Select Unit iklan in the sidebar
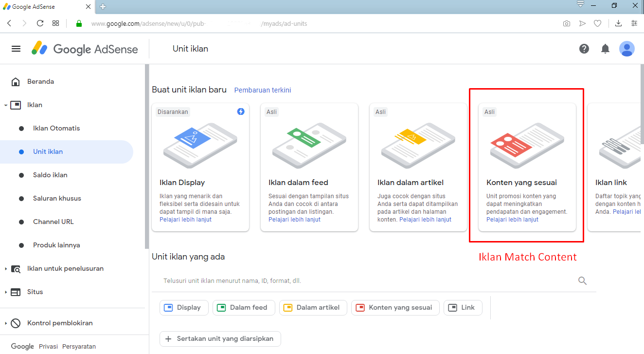Screen dimensions: 644x354 tap(67, 151)
